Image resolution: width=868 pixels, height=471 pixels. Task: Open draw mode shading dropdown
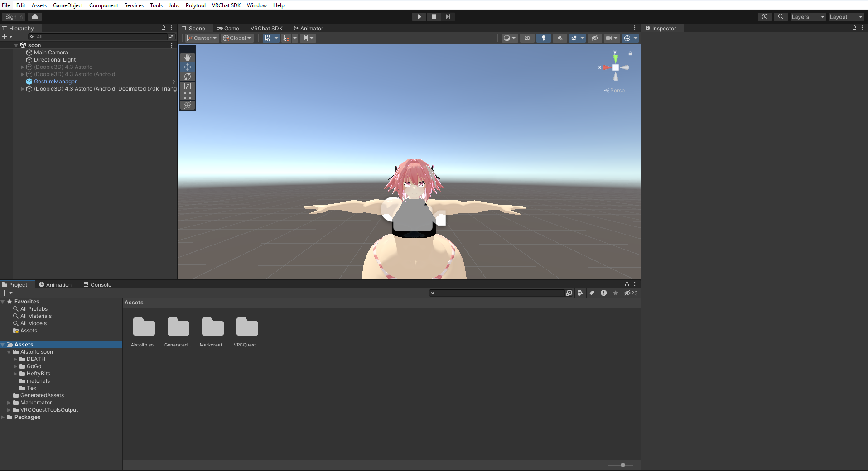(510, 38)
